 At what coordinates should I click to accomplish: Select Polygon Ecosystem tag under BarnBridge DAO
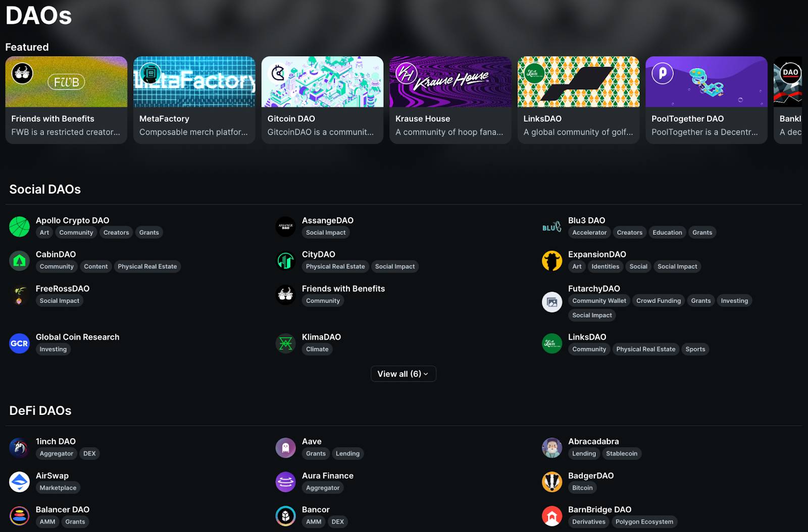point(644,522)
